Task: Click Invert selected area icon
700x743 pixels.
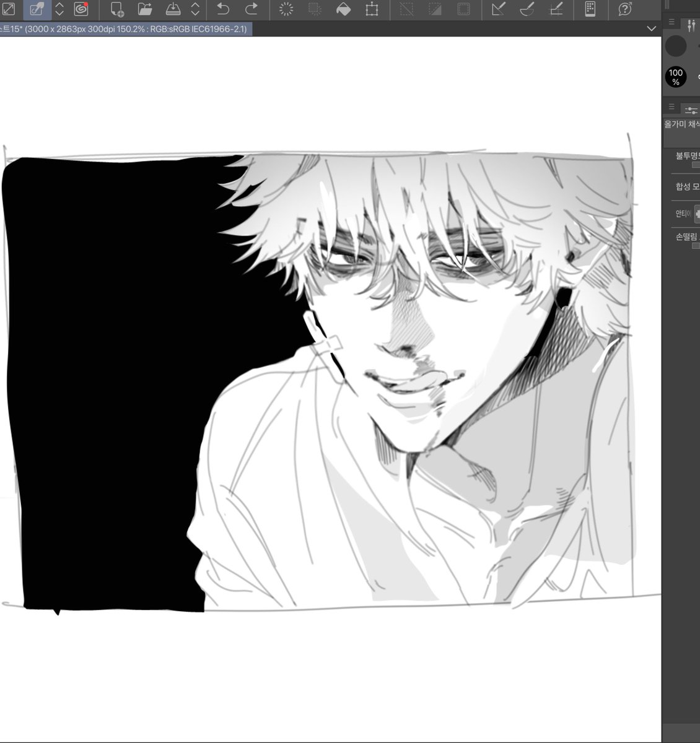Action: (x=435, y=9)
